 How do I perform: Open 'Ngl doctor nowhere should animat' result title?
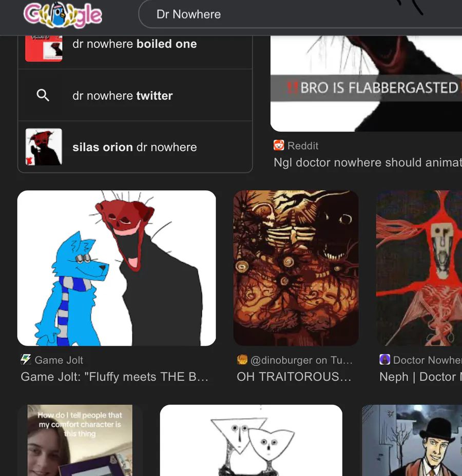pyautogui.click(x=368, y=163)
